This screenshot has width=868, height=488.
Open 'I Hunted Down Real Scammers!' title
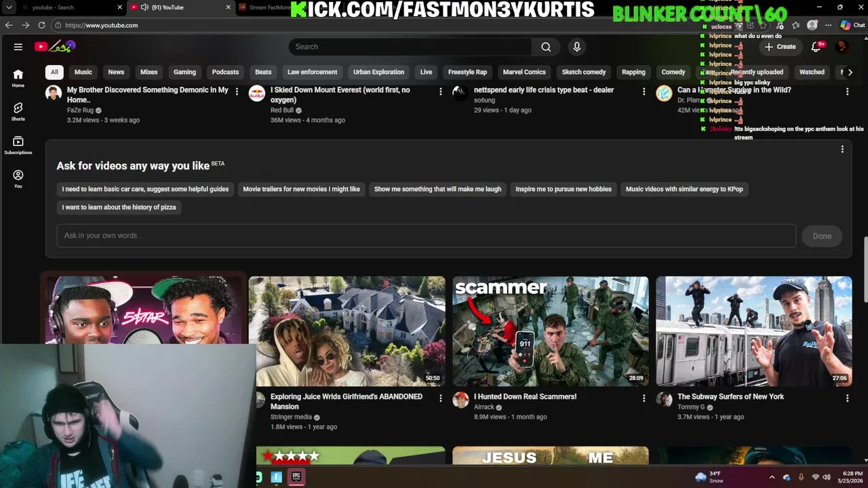click(525, 396)
